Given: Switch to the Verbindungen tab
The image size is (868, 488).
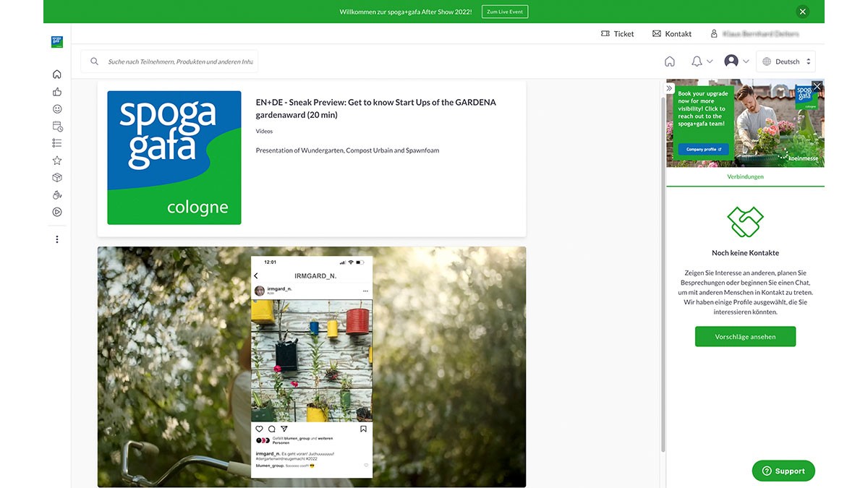Looking at the screenshot, I should pyautogui.click(x=745, y=176).
